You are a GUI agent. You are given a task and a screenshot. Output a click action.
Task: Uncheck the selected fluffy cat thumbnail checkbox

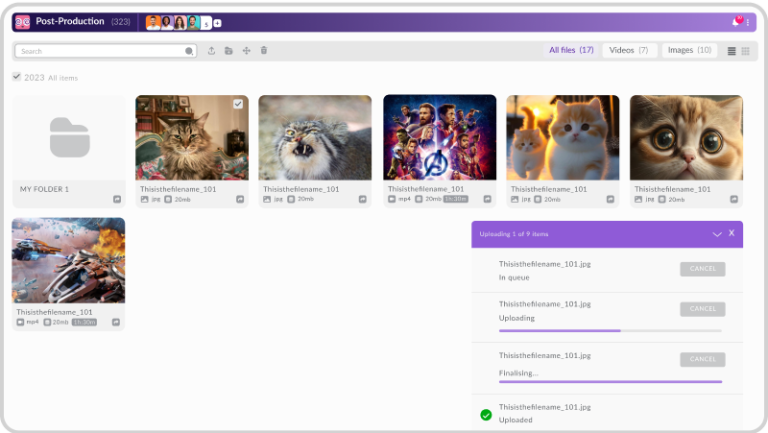pyautogui.click(x=238, y=104)
